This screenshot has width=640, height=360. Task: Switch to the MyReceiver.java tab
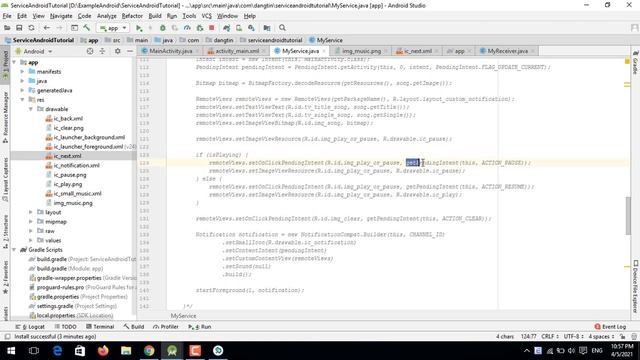click(508, 51)
